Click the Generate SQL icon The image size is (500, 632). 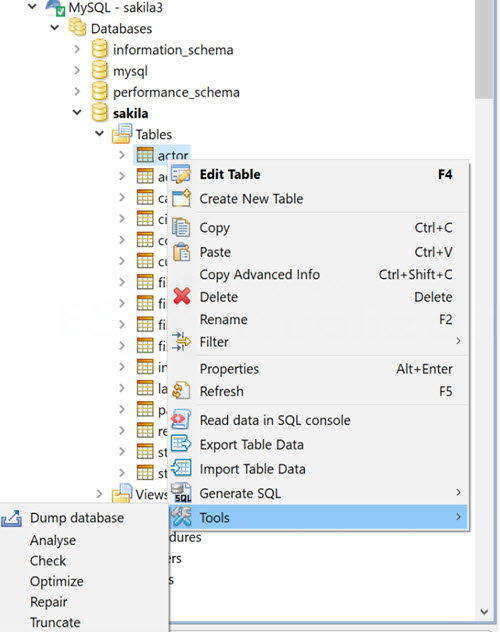(x=181, y=493)
